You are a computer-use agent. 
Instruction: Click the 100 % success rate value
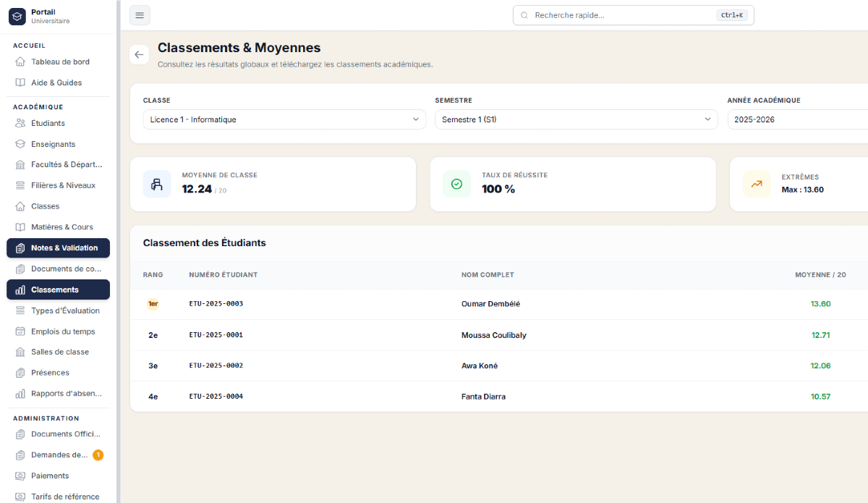point(498,189)
